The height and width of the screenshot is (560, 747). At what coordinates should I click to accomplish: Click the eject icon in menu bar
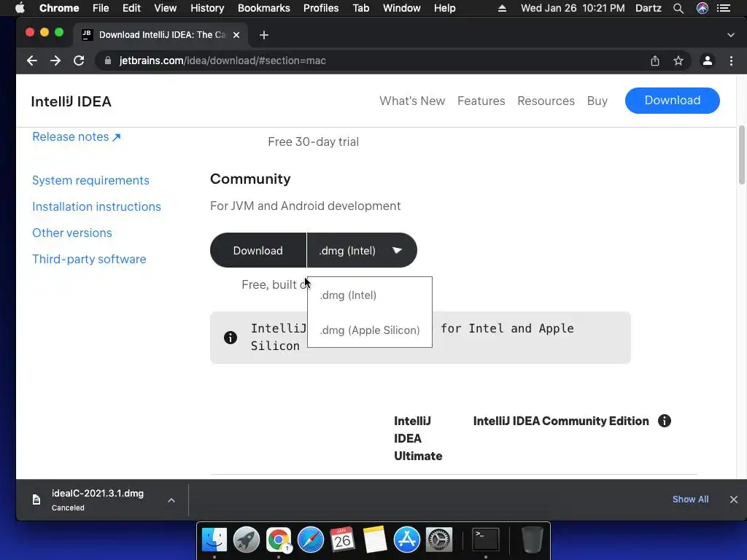(502, 8)
